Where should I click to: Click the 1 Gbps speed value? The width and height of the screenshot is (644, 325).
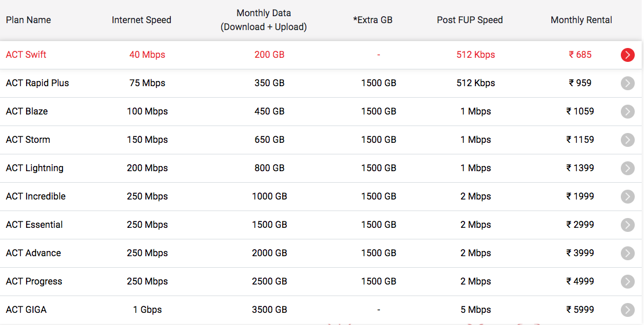[x=147, y=309]
